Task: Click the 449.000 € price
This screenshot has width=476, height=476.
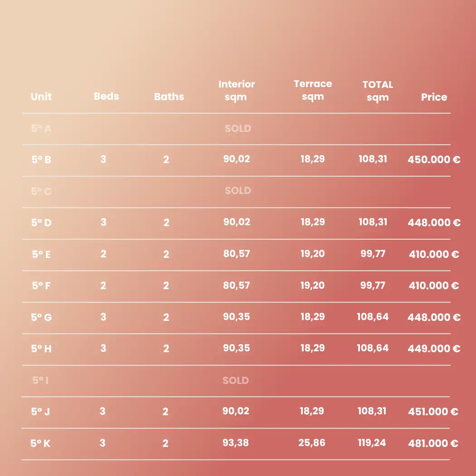Action: (434, 349)
